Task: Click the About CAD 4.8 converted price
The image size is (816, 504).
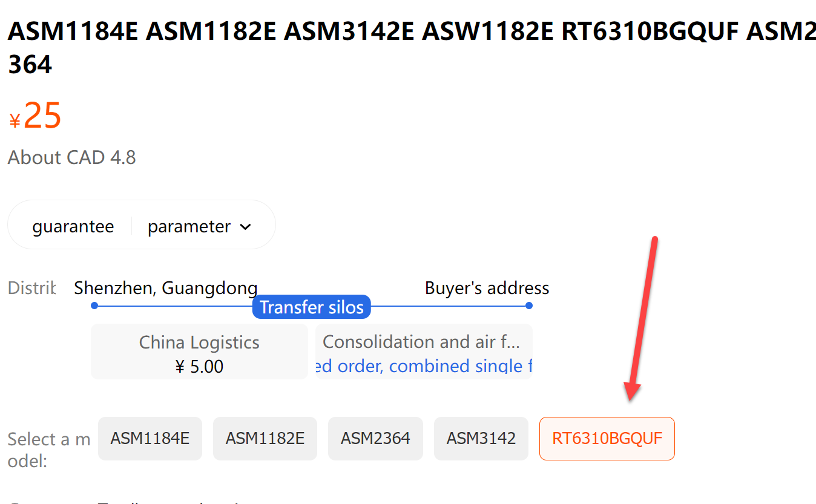Action: (71, 157)
